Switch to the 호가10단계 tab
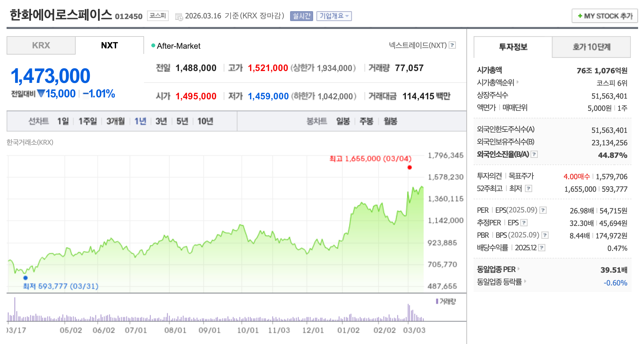 click(x=591, y=47)
